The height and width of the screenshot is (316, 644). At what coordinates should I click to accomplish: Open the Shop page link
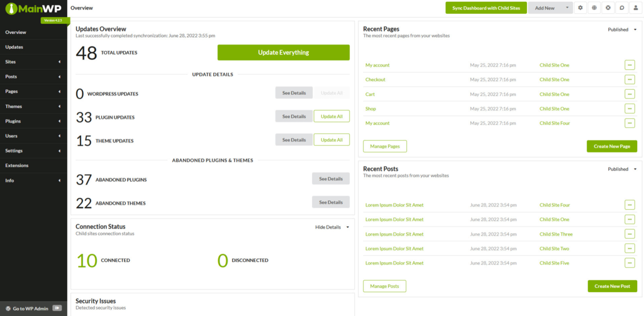pyautogui.click(x=371, y=109)
